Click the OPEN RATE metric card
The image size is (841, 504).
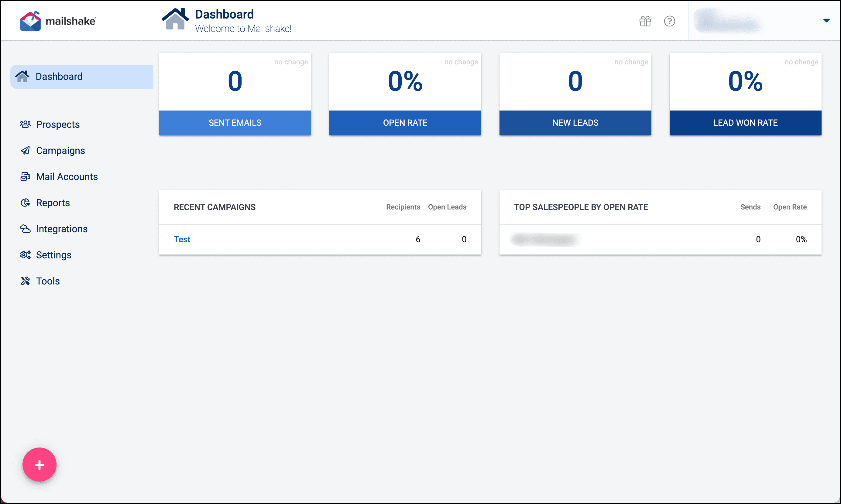[x=405, y=93]
